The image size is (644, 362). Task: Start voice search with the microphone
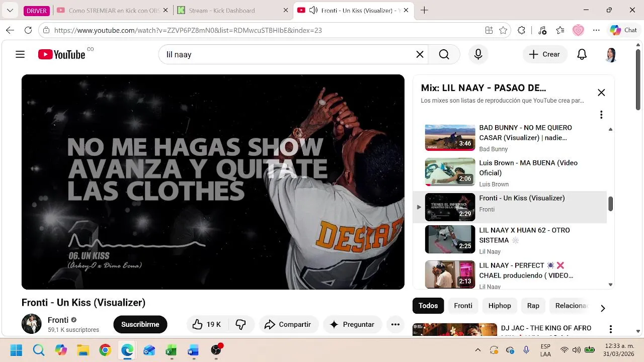[478, 54]
